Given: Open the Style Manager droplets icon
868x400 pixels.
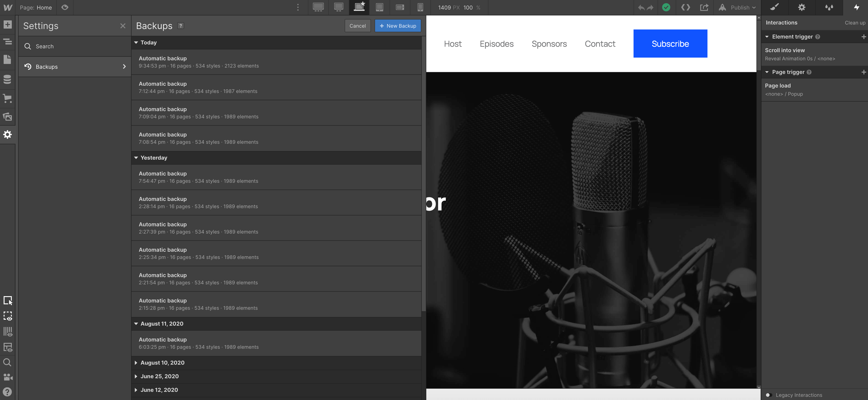Looking at the screenshot, I should [x=829, y=7].
